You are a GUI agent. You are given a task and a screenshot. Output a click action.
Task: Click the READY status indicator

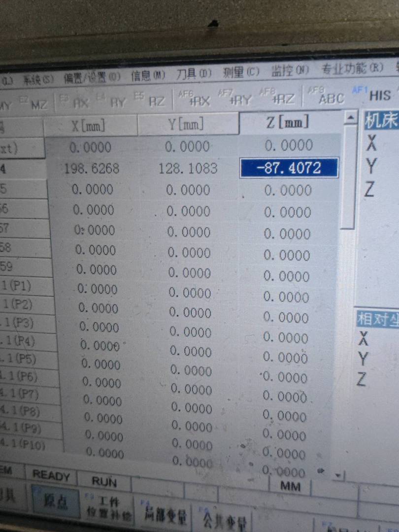point(51,476)
